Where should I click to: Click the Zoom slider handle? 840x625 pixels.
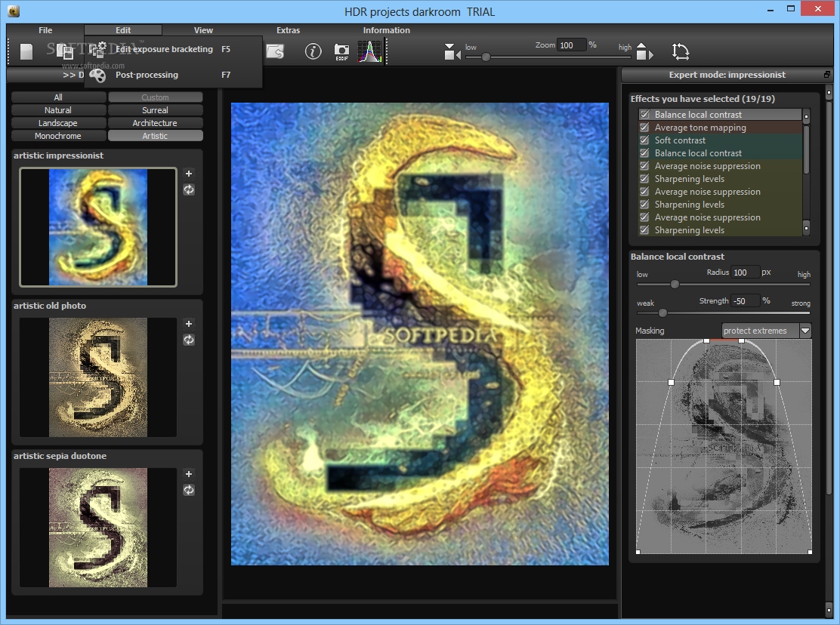(x=486, y=56)
